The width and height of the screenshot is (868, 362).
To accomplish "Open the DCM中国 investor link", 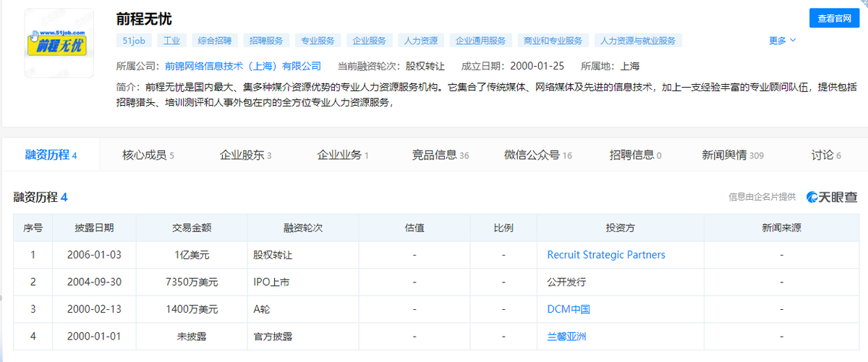I will [x=569, y=309].
